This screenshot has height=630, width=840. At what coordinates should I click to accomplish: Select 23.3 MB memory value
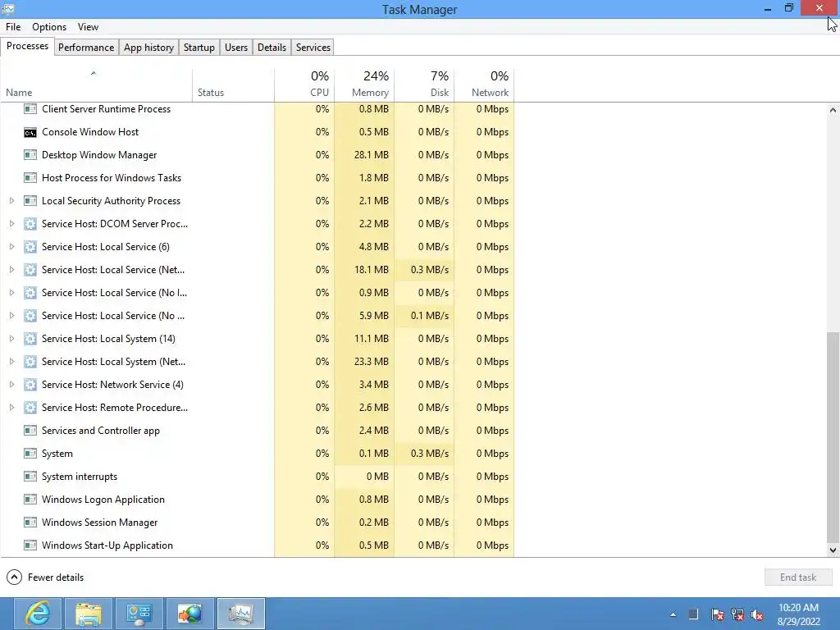[x=372, y=362]
